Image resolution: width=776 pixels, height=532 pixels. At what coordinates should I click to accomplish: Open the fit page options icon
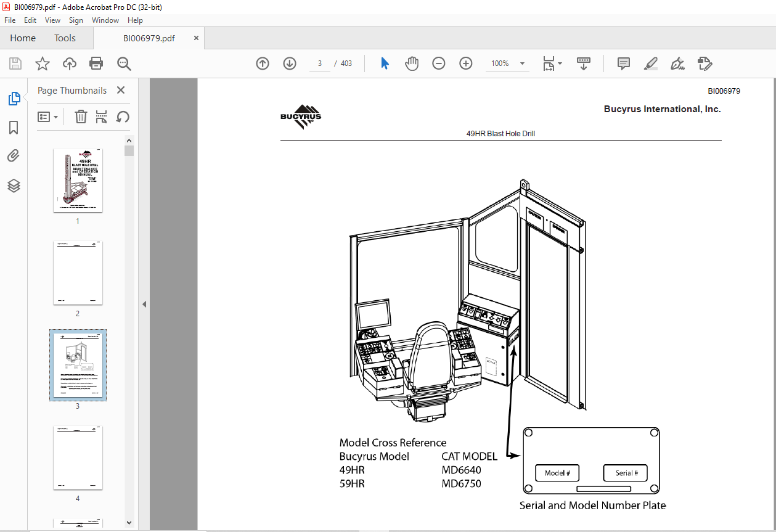(549, 63)
